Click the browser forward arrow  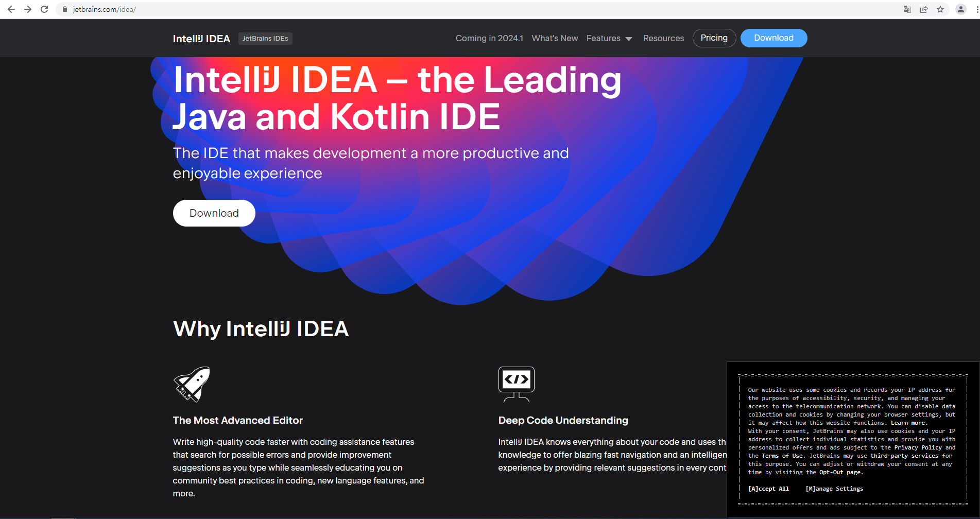coord(28,9)
